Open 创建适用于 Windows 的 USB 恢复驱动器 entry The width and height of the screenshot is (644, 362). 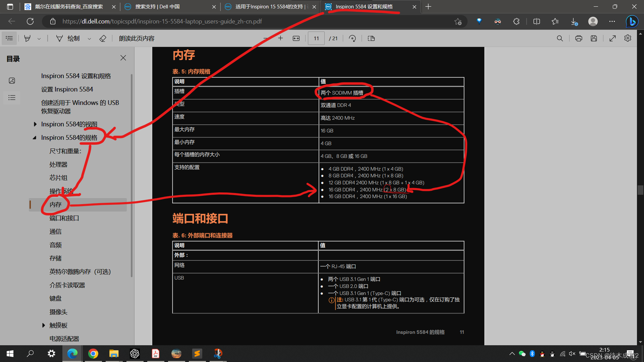(80, 107)
